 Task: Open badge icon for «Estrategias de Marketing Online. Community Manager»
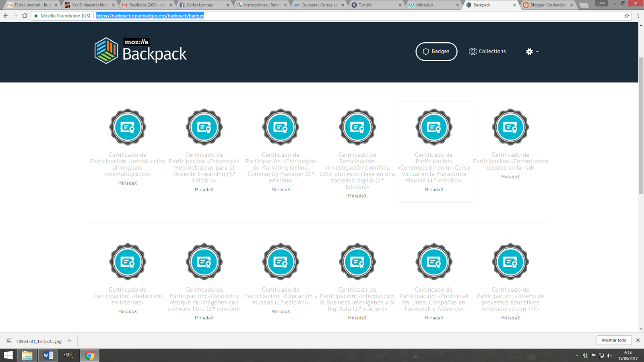pyautogui.click(x=281, y=127)
